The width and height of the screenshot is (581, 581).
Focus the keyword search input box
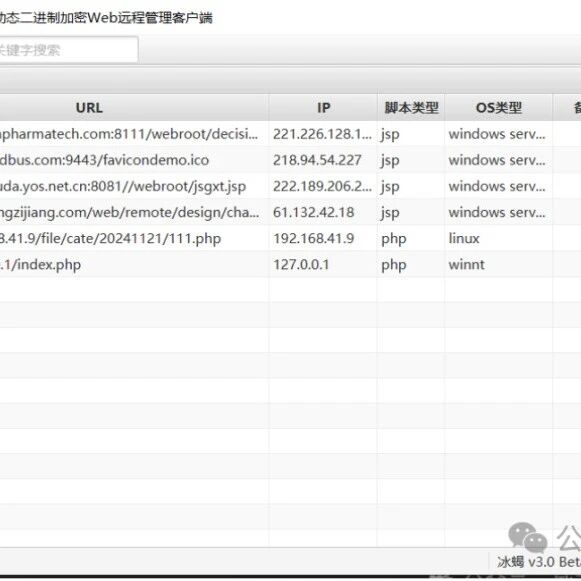69,50
